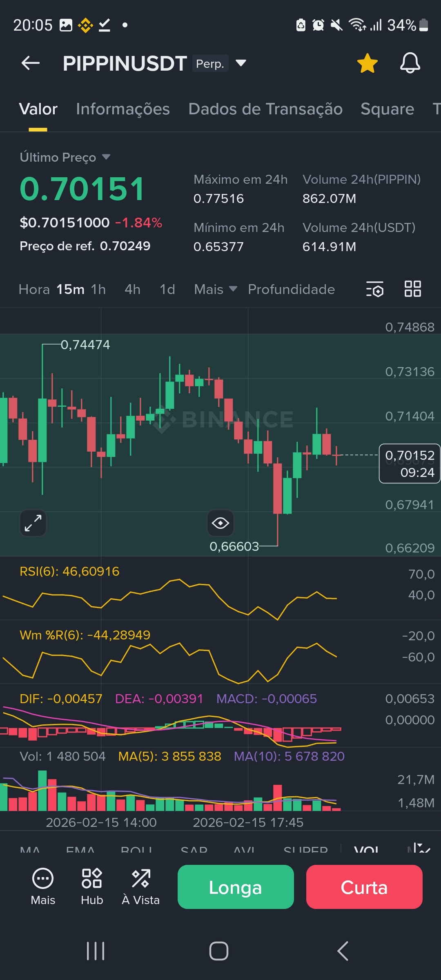Select the 4h chart interval
This screenshot has width=441, height=980.
[x=133, y=289]
